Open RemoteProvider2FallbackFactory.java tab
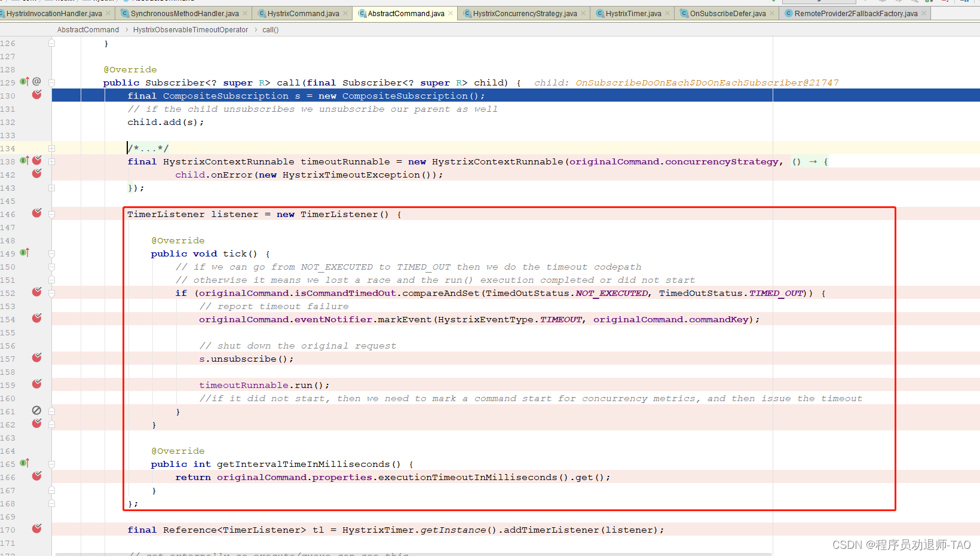The height and width of the screenshot is (556, 980). (856, 13)
